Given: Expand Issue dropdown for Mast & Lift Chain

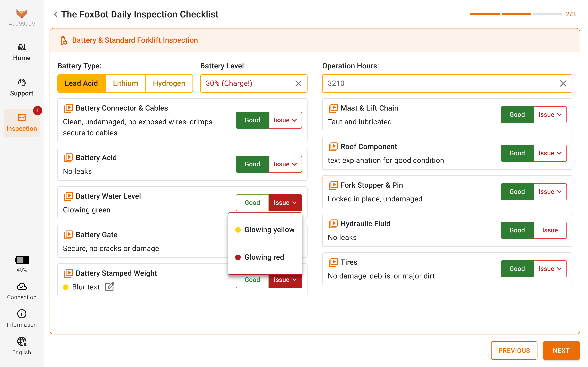Looking at the screenshot, I should point(550,115).
